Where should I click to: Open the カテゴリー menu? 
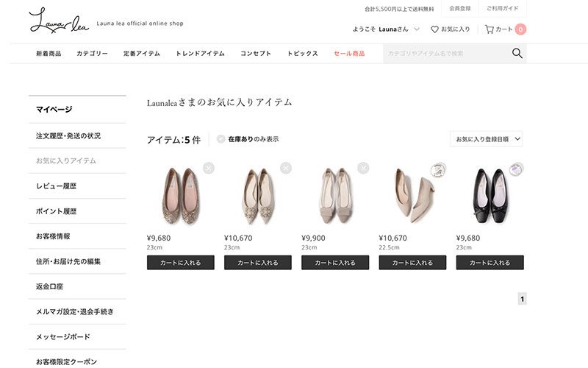tap(93, 53)
